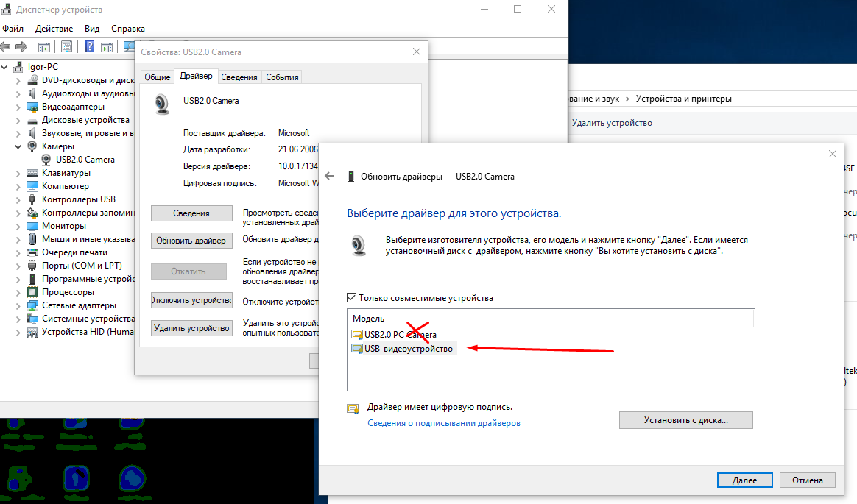Open the Справка menu
This screenshot has width=857, height=504.
(128, 29)
